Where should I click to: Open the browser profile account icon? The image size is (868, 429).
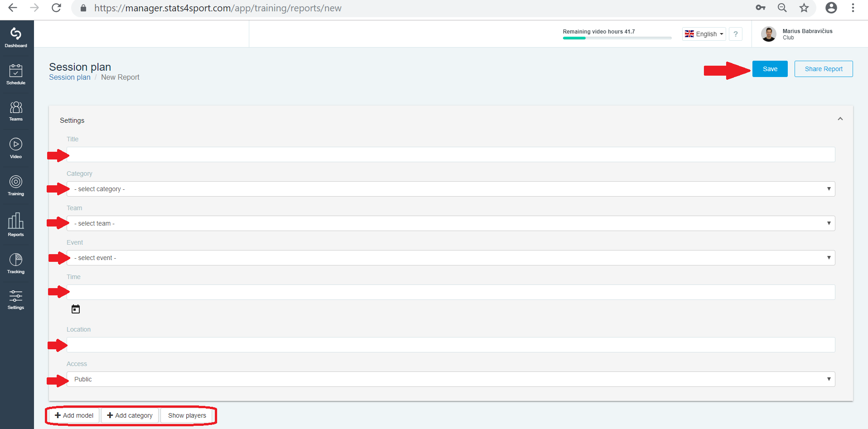tap(831, 8)
